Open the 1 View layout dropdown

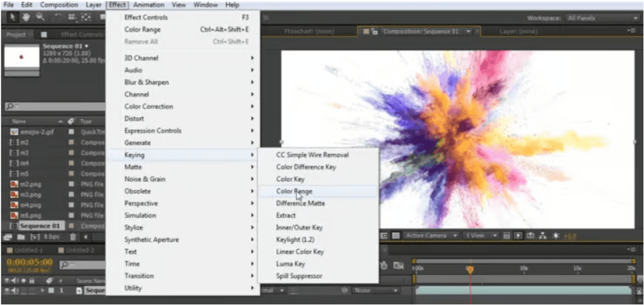click(478, 236)
